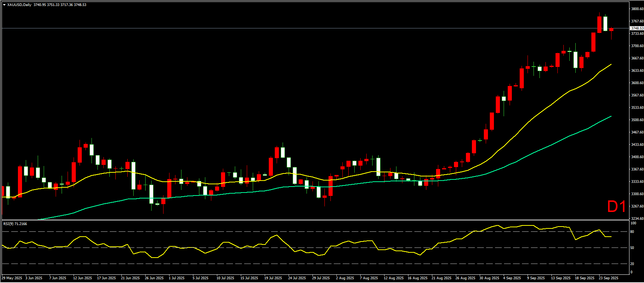Select the yellow moving average line's right end
The height and width of the screenshot is (283, 644).
(x=611, y=64)
